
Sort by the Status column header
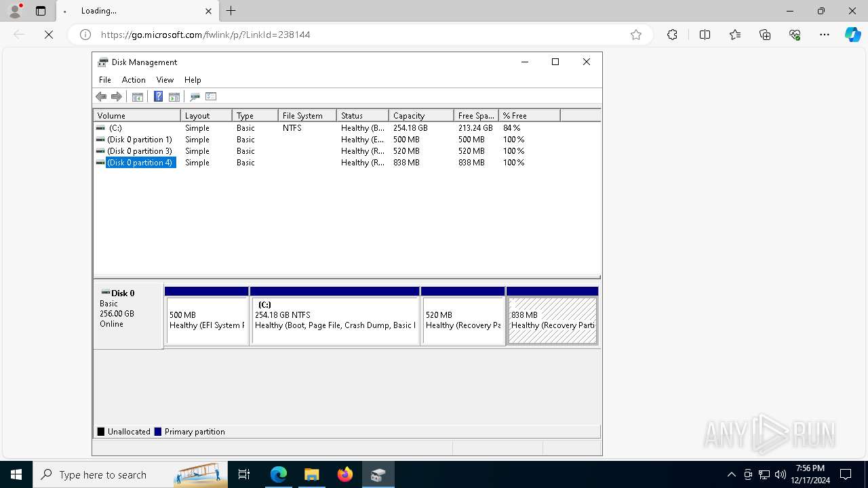(363, 116)
